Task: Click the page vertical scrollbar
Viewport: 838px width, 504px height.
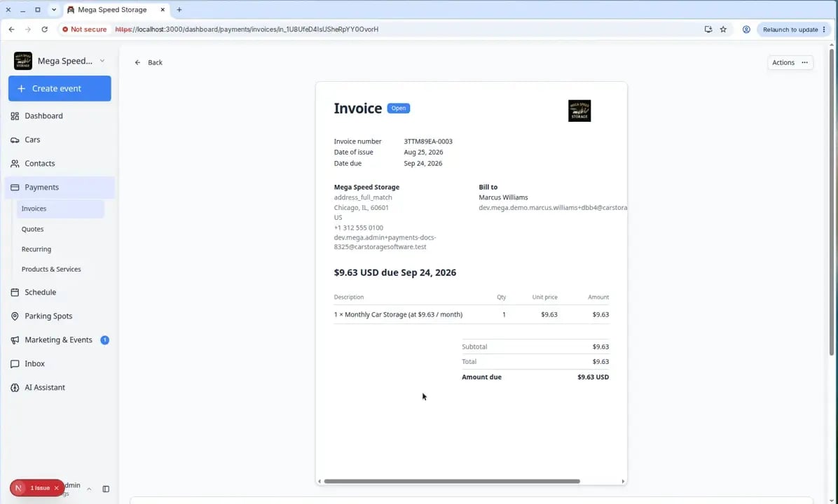Action: (831, 202)
